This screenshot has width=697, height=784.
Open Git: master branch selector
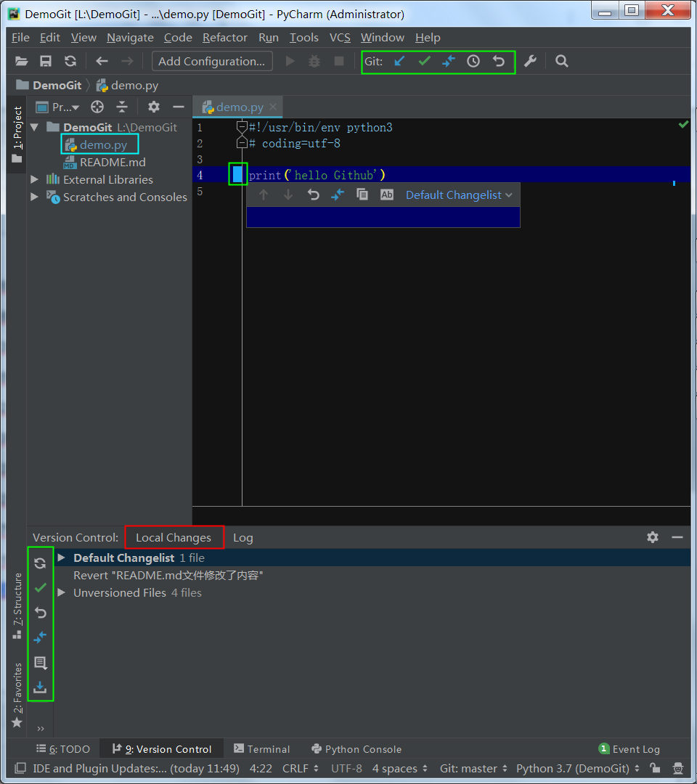473,769
